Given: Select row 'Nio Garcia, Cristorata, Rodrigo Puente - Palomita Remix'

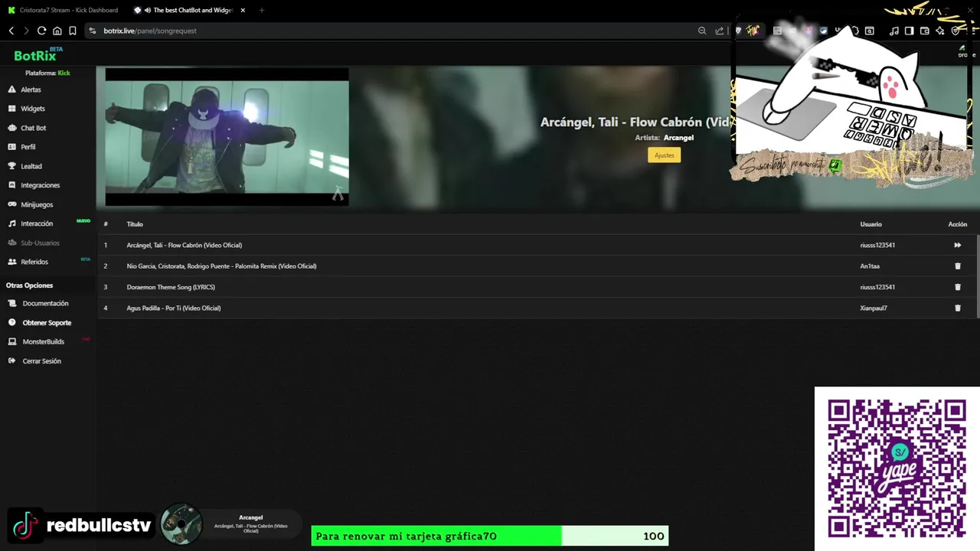Looking at the screenshot, I should click(537, 266).
